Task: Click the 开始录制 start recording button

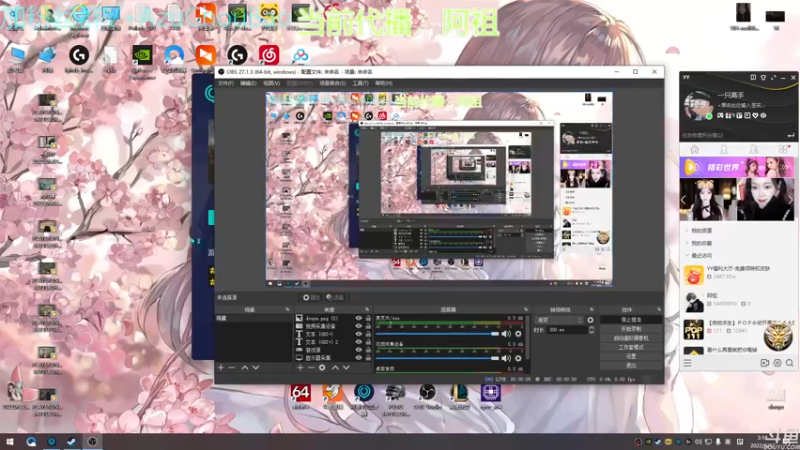Action: 631,329
